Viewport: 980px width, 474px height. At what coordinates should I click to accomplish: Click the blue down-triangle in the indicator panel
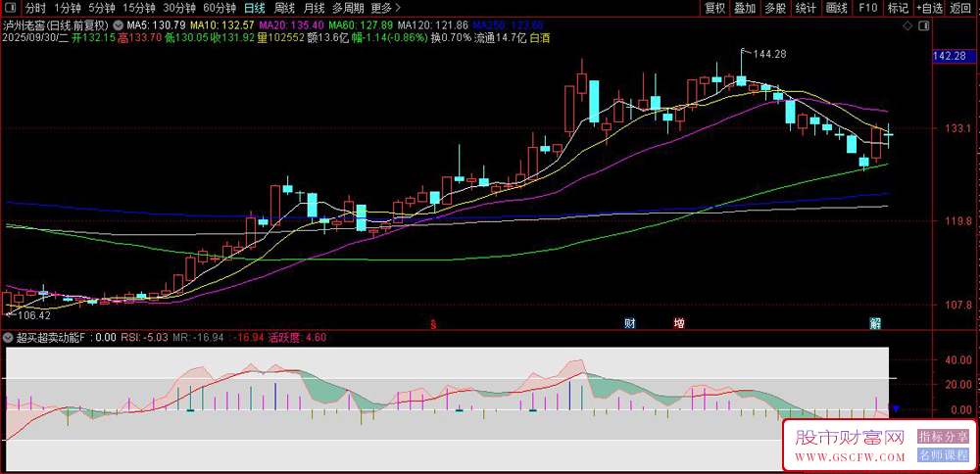(895, 407)
